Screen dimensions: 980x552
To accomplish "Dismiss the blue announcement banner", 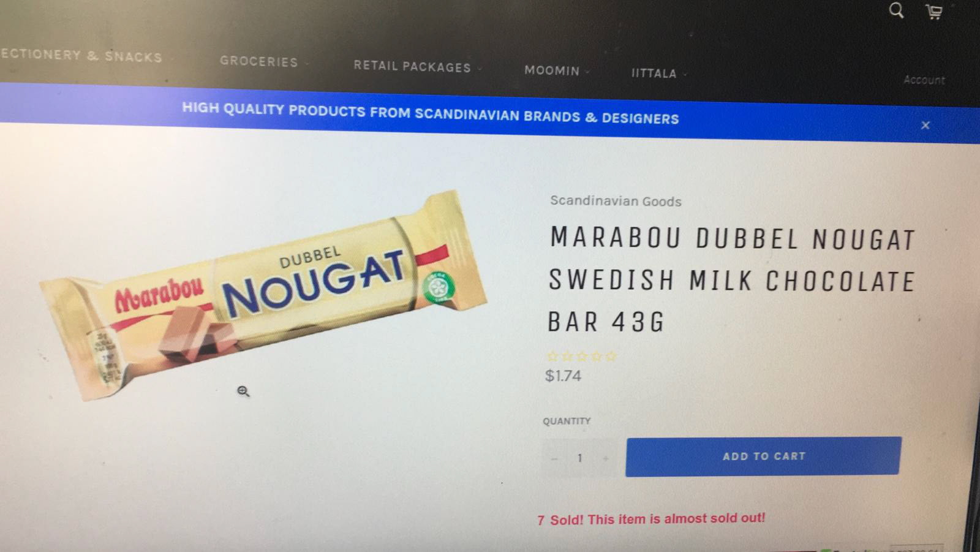I will (925, 125).
